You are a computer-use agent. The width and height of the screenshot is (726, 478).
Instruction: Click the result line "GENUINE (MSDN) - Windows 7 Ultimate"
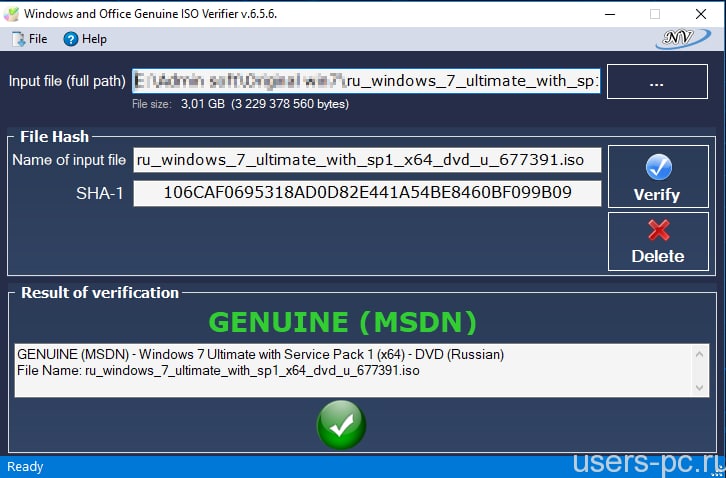tap(261, 354)
